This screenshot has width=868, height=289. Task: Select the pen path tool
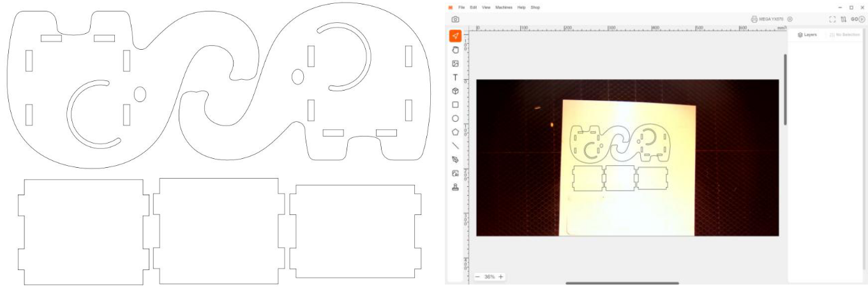pyautogui.click(x=455, y=159)
